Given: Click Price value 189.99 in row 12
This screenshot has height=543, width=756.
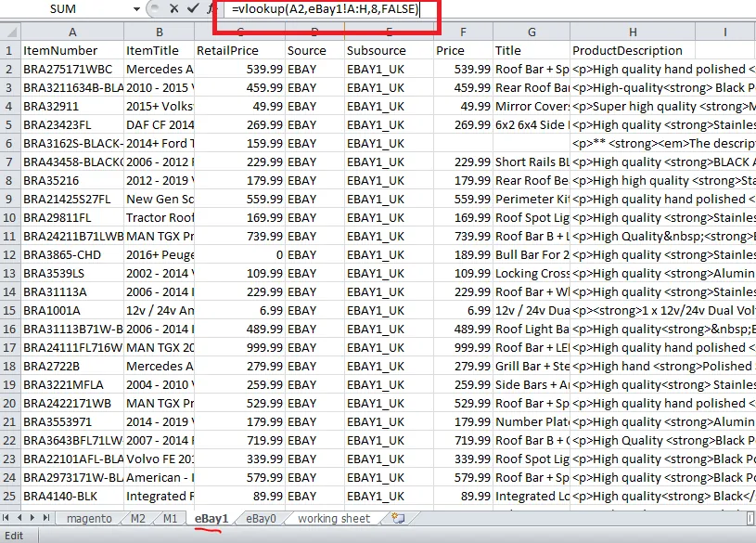Looking at the screenshot, I should tap(463, 255).
